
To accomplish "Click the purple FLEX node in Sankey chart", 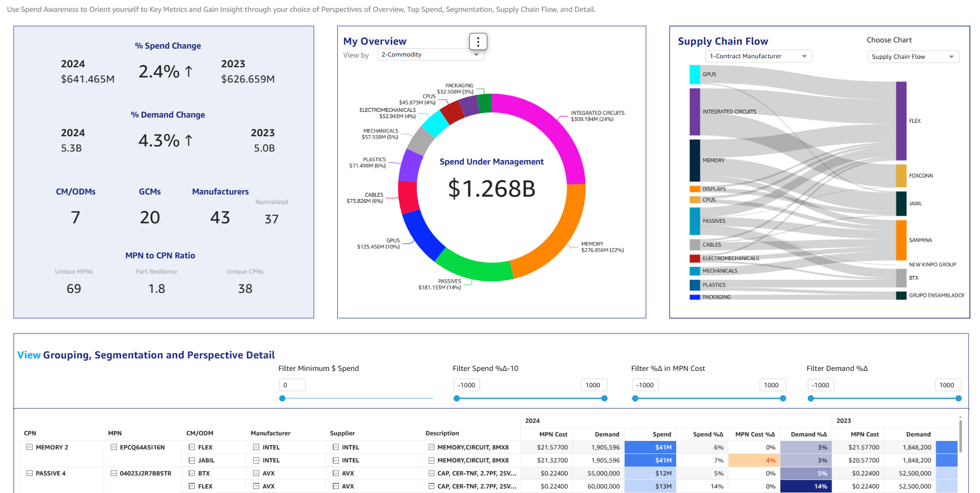I will tap(901, 120).
